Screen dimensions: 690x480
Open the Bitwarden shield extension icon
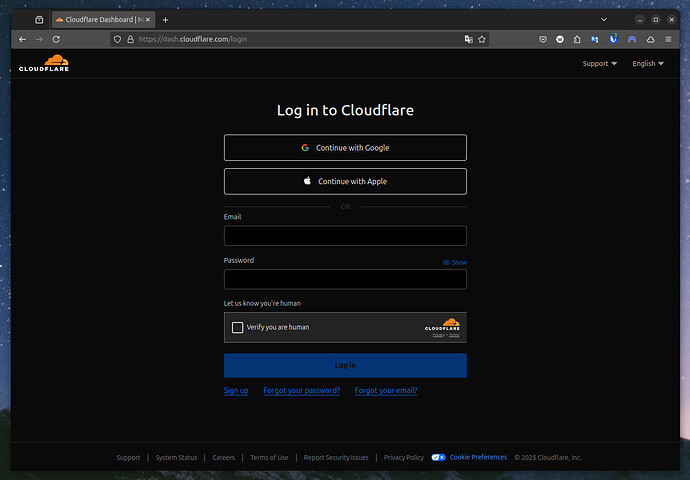[x=613, y=39]
